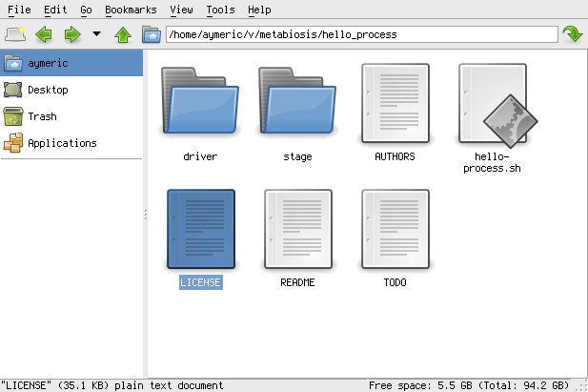Screen dimensions: 588x392
Task: Click the path location text field
Action: tap(361, 35)
